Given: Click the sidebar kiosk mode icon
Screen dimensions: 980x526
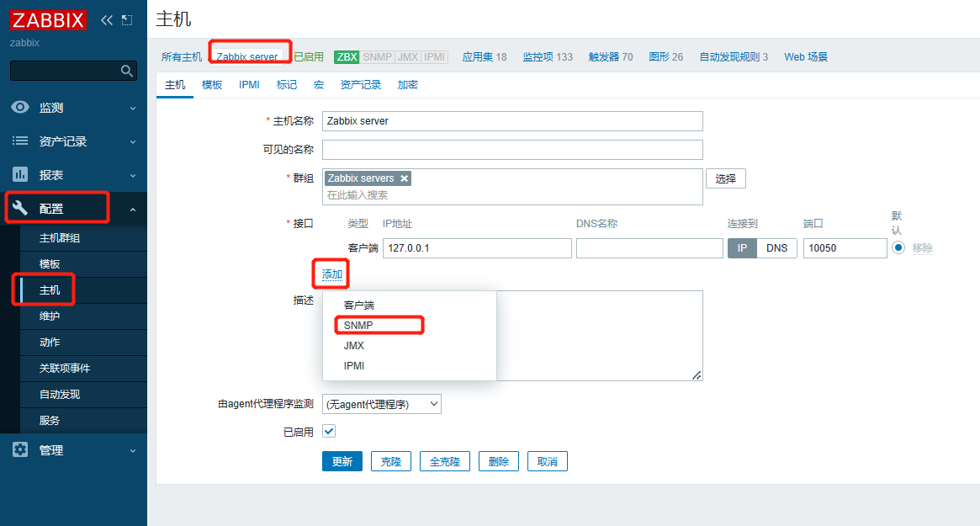Looking at the screenshot, I should [x=127, y=20].
